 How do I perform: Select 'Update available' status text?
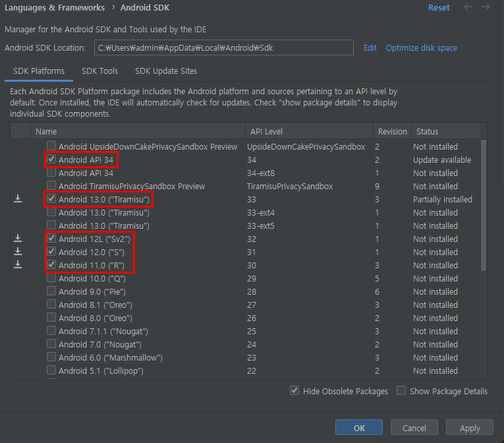coord(442,160)
